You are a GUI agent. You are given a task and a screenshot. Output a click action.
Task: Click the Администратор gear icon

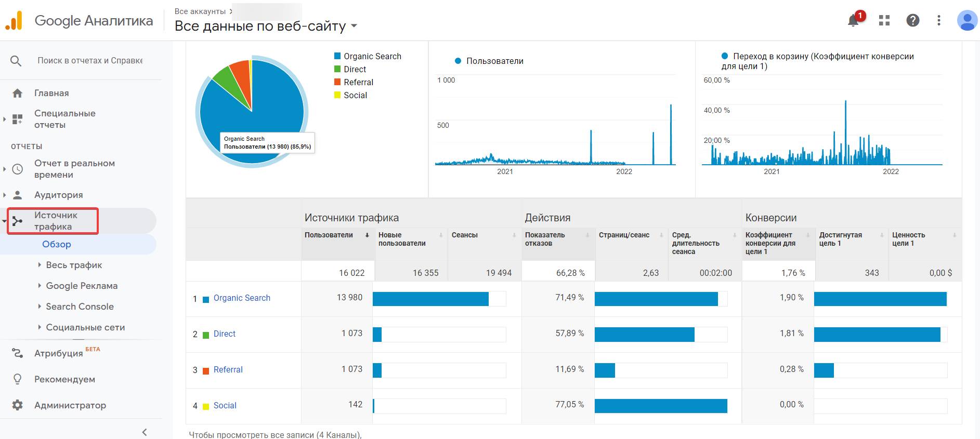click(x=17, y=405)
